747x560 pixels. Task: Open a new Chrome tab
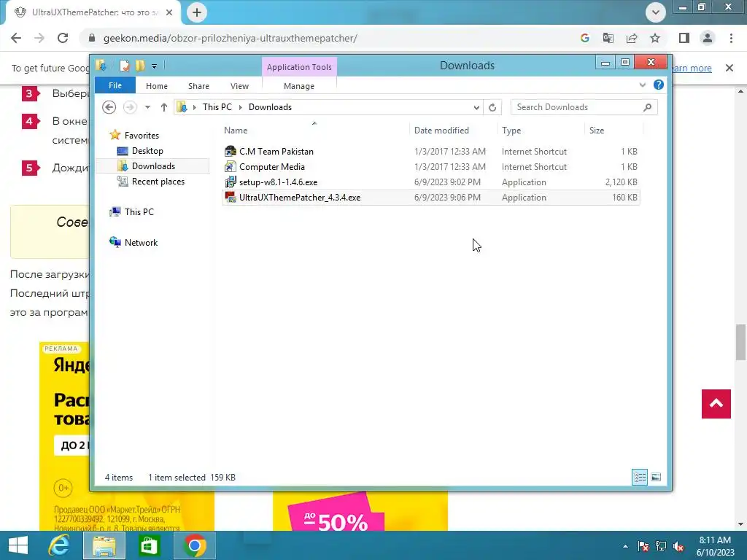pyautogui.click(x=197, y=12)
